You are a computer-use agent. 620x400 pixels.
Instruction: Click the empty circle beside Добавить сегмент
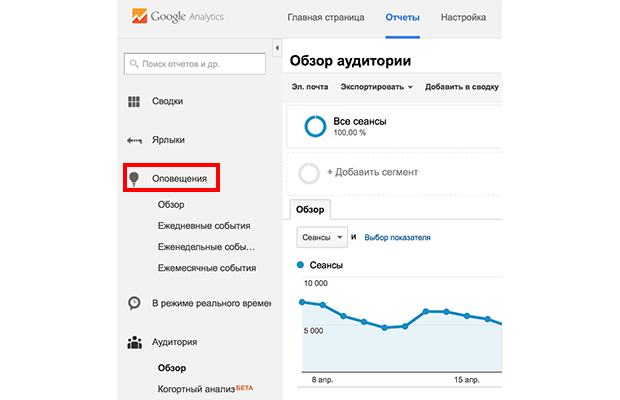point(310,173)
